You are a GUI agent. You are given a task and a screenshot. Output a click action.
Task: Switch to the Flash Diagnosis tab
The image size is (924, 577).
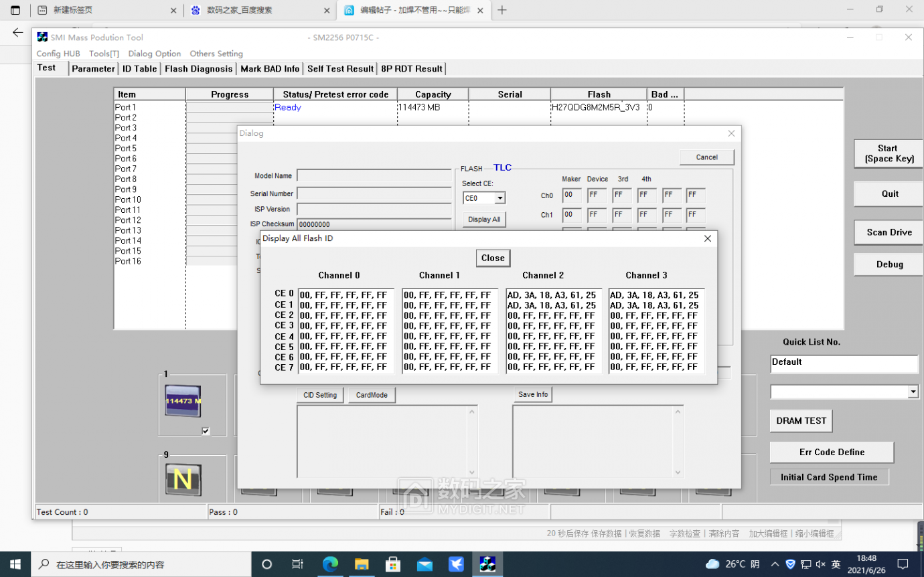tap(199, 68)
